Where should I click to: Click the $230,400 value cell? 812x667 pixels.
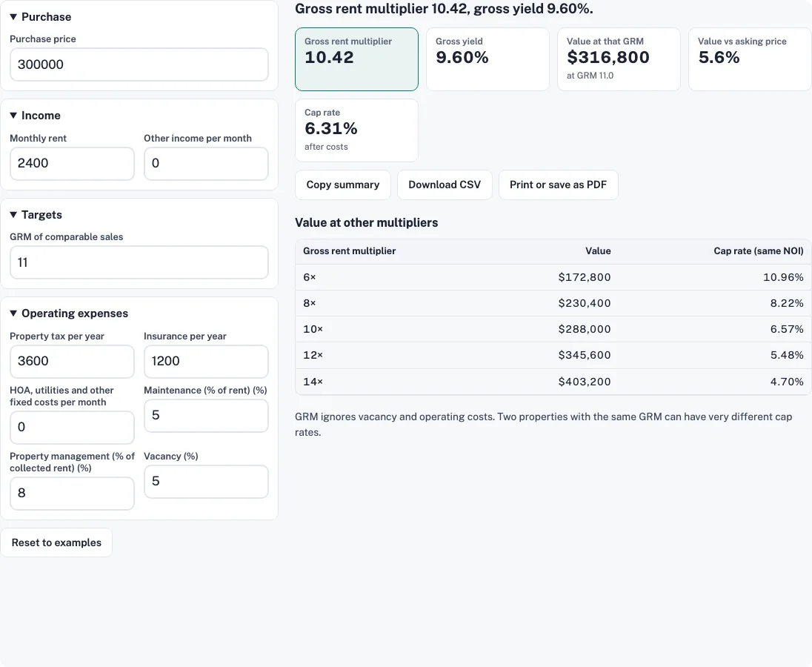coord(584,303)
